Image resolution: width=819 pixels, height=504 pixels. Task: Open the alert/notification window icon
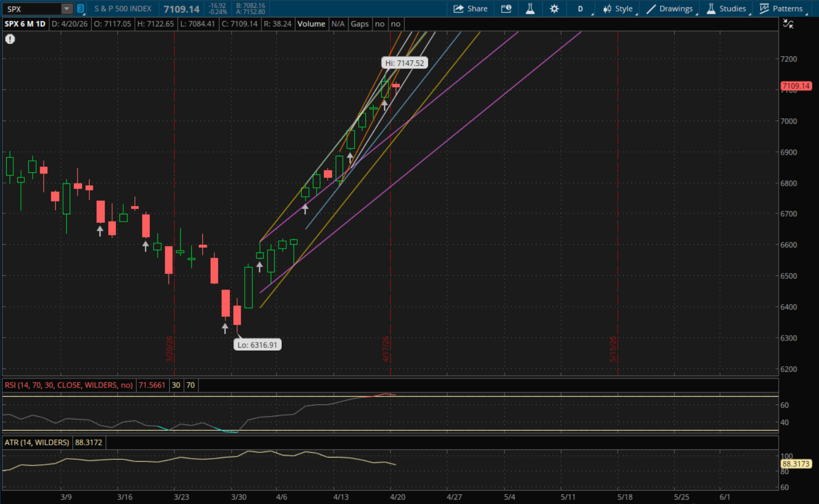[x=506, y=9]
